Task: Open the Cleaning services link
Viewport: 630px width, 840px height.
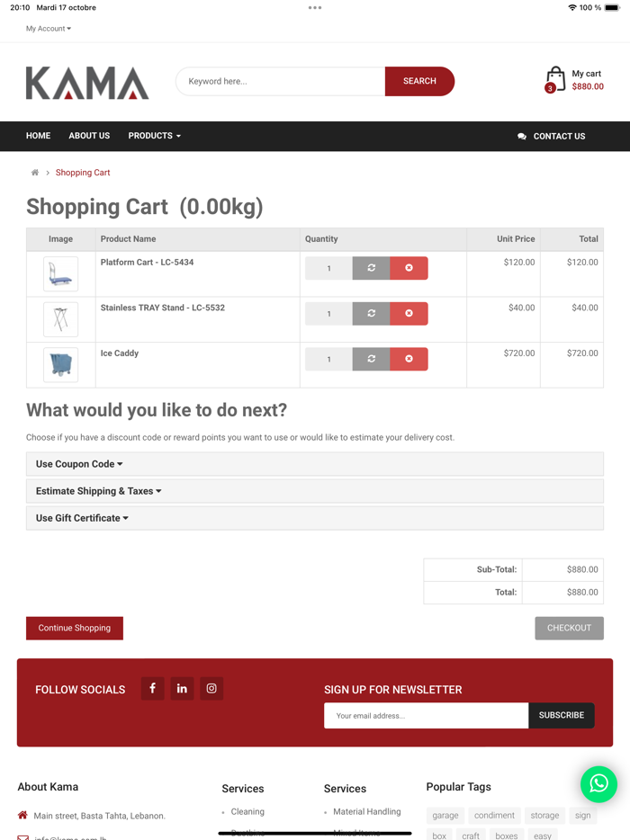Action: point(247,811)
